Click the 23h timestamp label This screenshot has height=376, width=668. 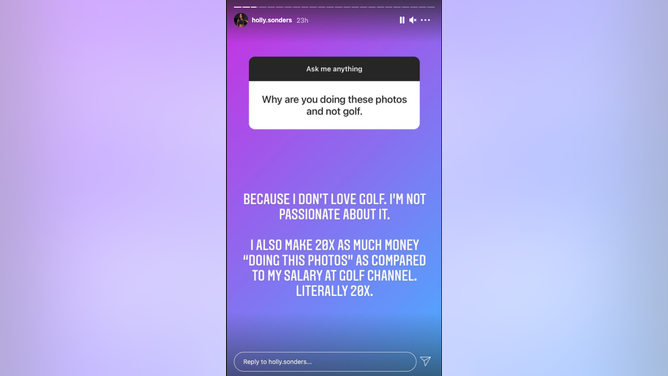(x=302, y=20)
